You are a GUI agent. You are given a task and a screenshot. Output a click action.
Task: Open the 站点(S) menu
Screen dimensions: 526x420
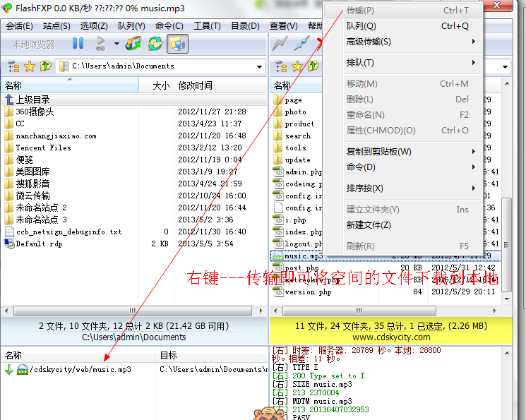[56, 26]
